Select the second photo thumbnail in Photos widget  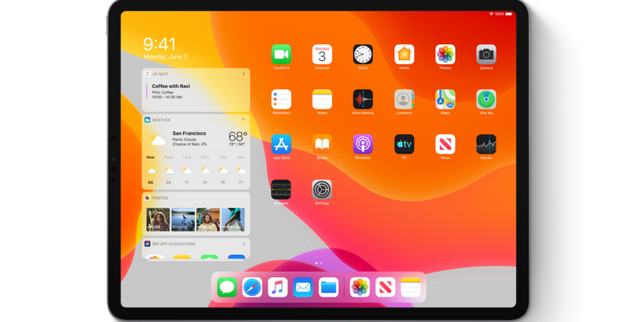(x=183, y=219)
